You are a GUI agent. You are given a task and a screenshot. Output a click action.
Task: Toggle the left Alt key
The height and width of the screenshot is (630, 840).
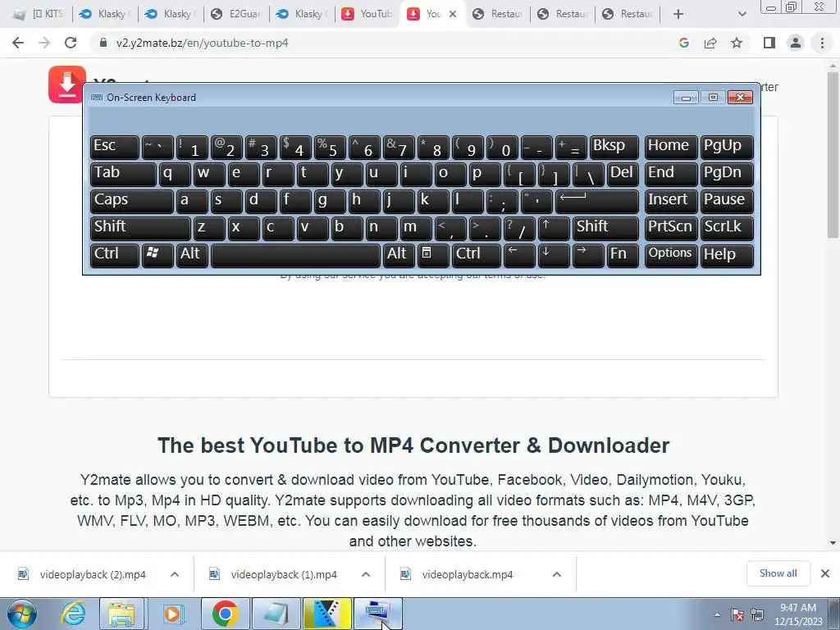tap(192, 254)
